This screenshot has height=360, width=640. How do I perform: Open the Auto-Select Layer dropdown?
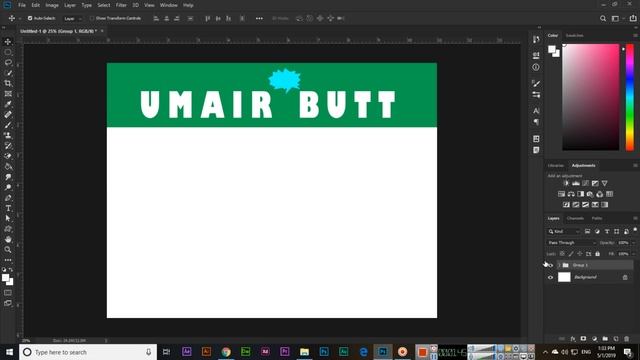(73, 18)
